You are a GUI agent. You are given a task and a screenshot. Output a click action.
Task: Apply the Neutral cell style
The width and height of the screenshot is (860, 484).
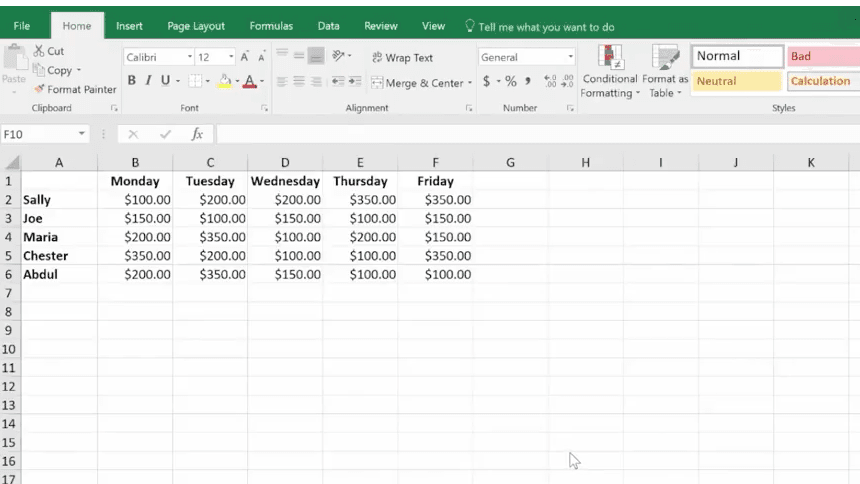click(737, 81)
